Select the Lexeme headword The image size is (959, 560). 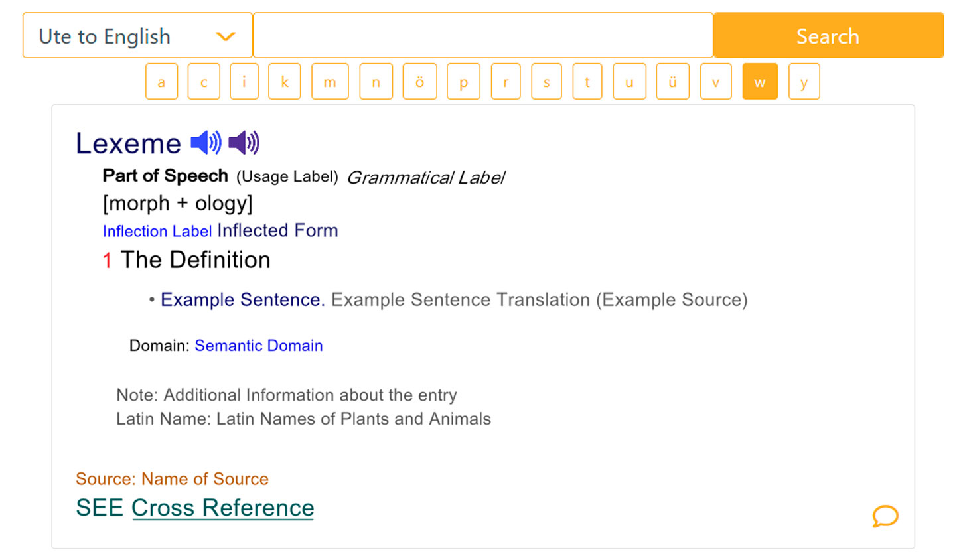click(127, 142)
